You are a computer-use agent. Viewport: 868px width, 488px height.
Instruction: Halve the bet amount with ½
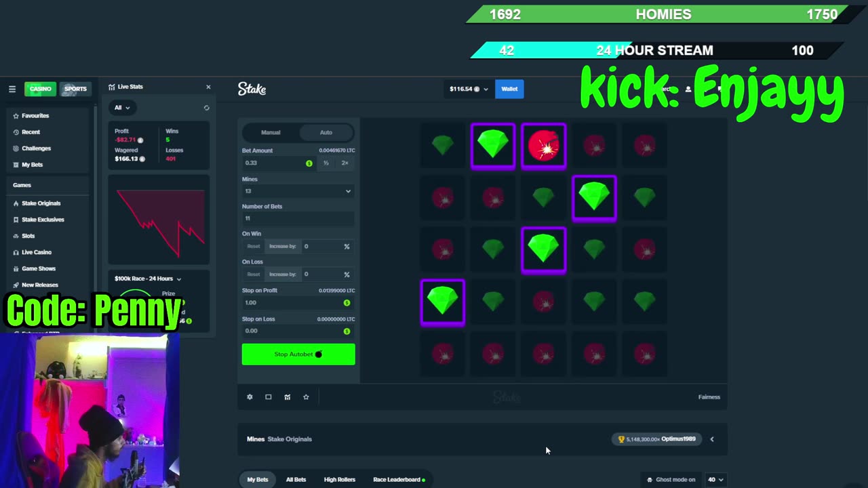click(326, 163)
